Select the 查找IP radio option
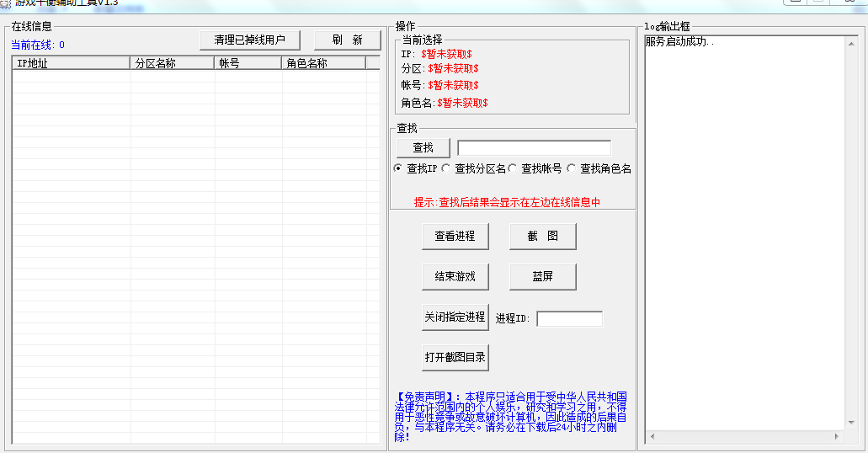 [x=398, y=168]
